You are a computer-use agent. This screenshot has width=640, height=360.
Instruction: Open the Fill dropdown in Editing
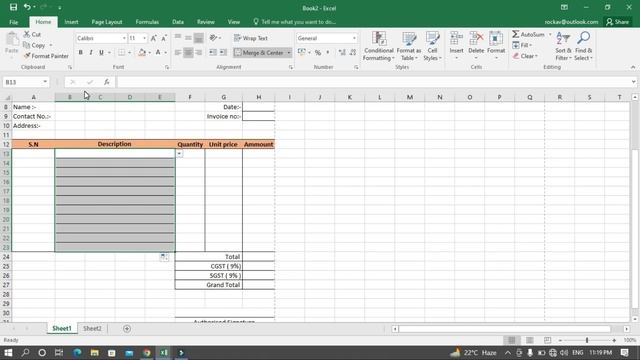coord(522,45)
